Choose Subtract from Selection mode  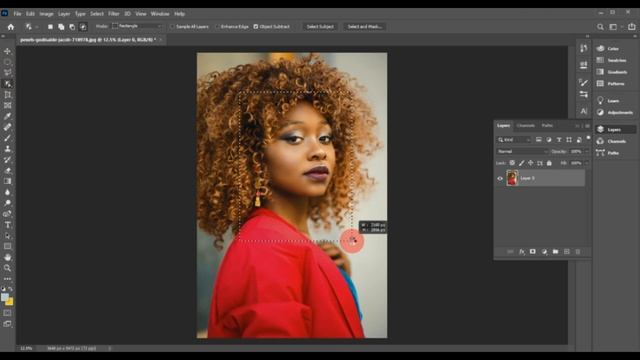(72, 27)
